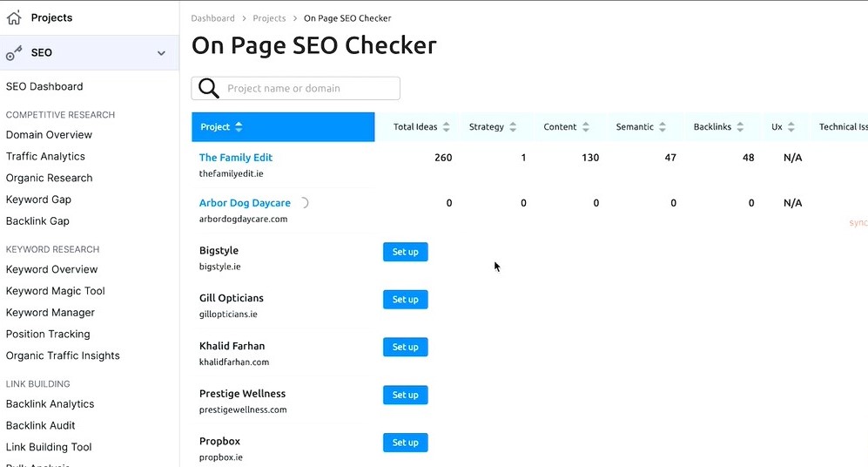Sort by Strategy column arrows
This screenshot has width=868, height=467.
tap(513, 127)
